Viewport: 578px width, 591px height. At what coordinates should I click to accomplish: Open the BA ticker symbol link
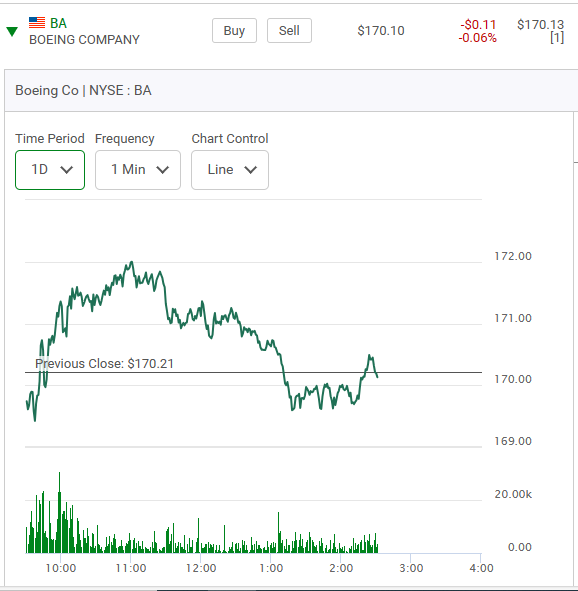point(58,23)
